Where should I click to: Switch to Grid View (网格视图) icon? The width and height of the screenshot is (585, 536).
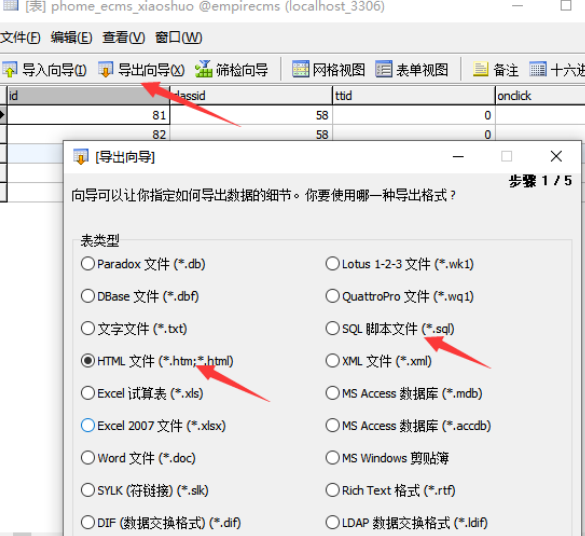[300, 69]
